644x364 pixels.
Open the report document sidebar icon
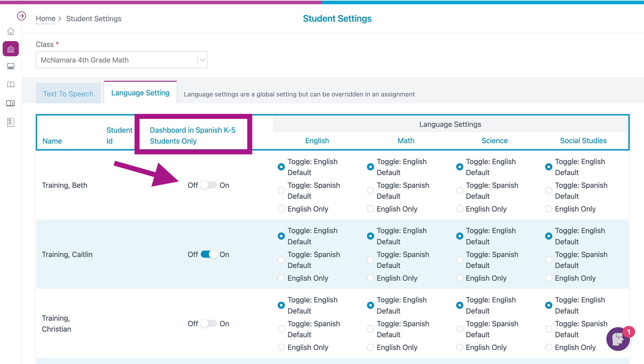coord(11,122)
